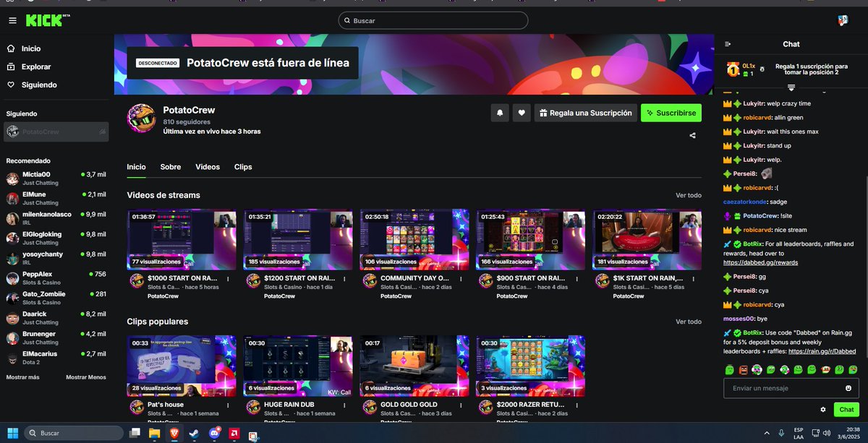Open the emoji picker in message box
The width and height of the screenshot is (868, 443).
tap(848, 388)
